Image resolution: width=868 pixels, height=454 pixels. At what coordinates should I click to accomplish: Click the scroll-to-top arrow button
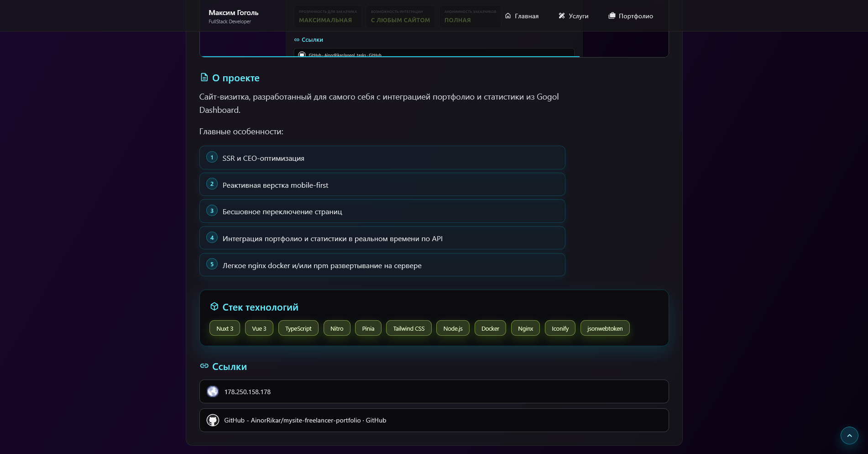click(849, 435)
